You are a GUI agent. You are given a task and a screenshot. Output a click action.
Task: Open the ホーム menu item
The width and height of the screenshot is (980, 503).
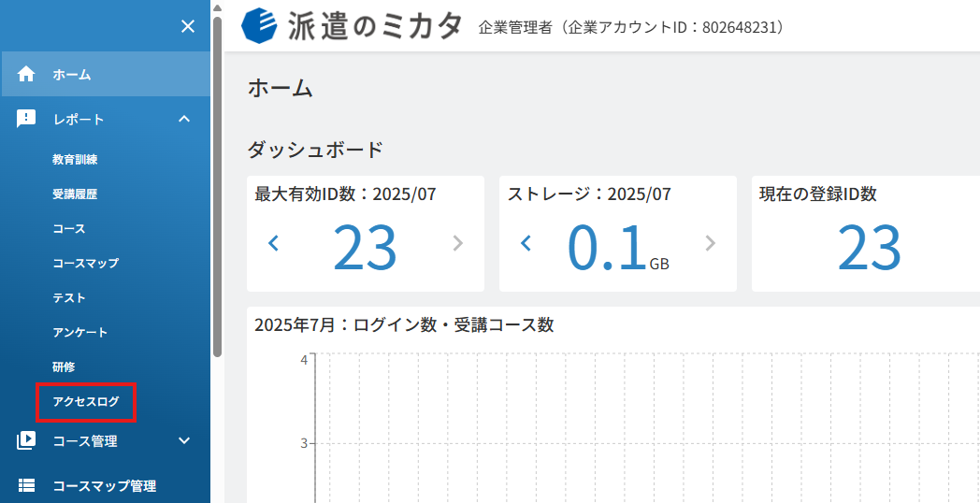(105, 75)
